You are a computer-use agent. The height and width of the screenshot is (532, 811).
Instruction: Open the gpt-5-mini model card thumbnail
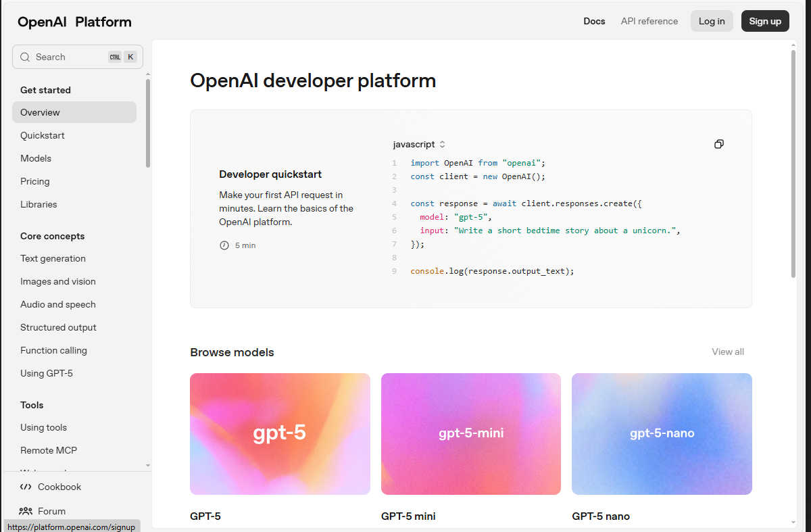pos(471,434)
